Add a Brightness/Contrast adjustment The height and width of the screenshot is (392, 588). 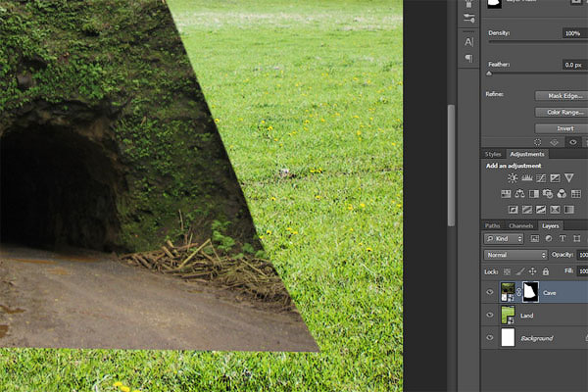513,178
